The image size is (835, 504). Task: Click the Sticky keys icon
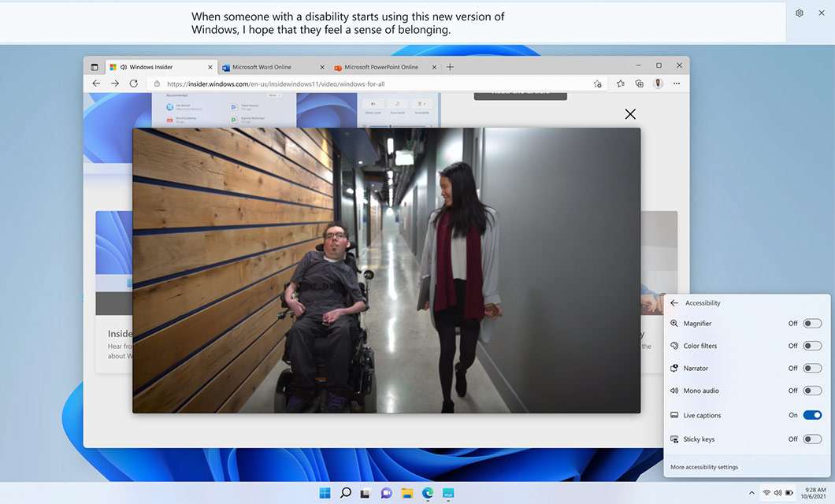point(674,439)
